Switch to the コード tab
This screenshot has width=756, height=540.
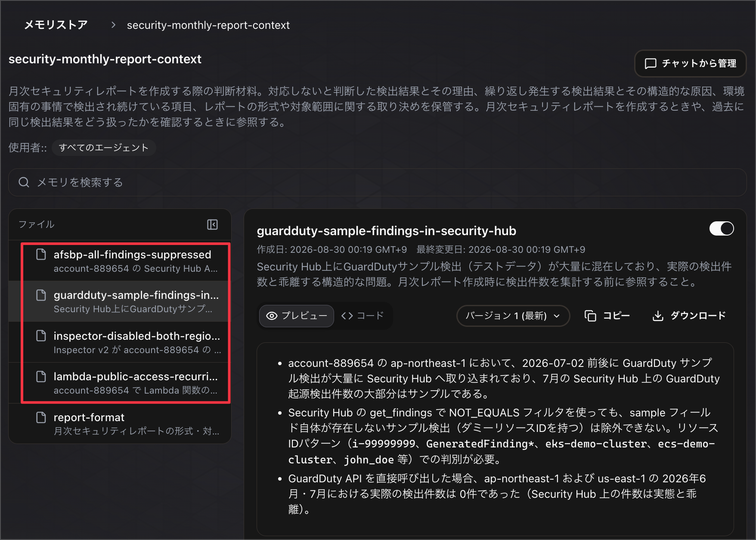[363, 316]
